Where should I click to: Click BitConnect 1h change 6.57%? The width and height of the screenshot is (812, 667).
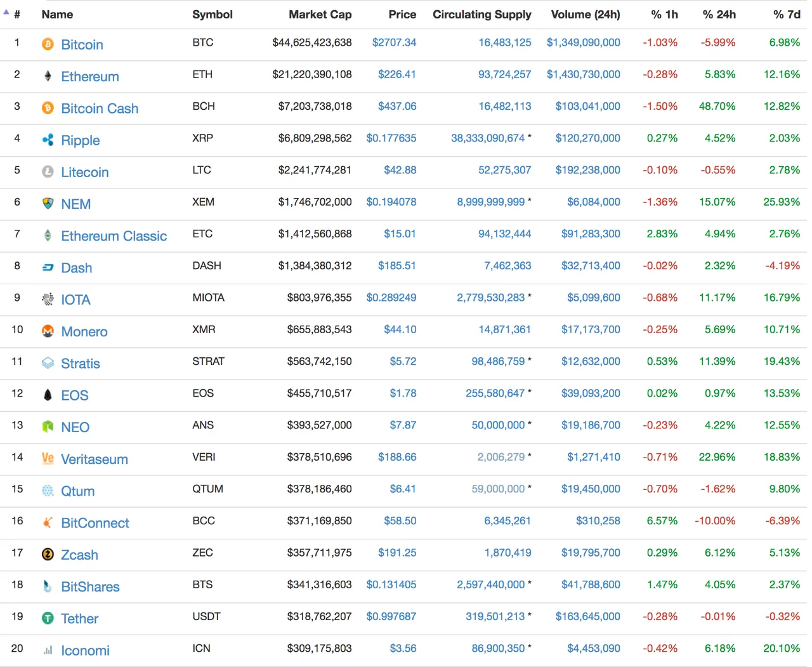point(662,521)
